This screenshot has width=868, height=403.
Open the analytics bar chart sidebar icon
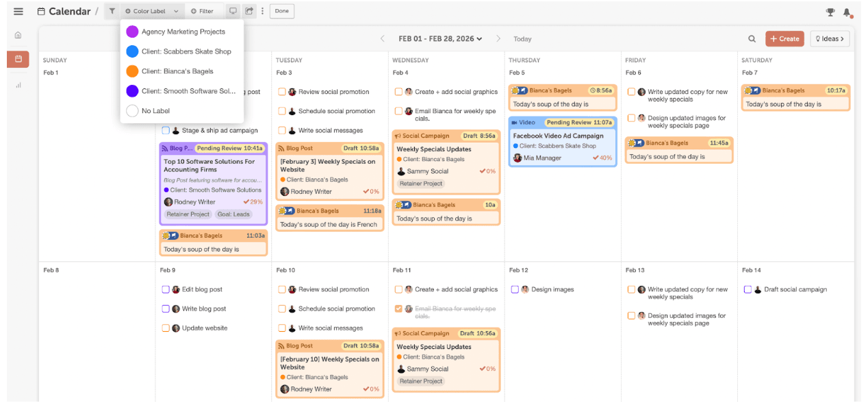[x=18, y=85]
